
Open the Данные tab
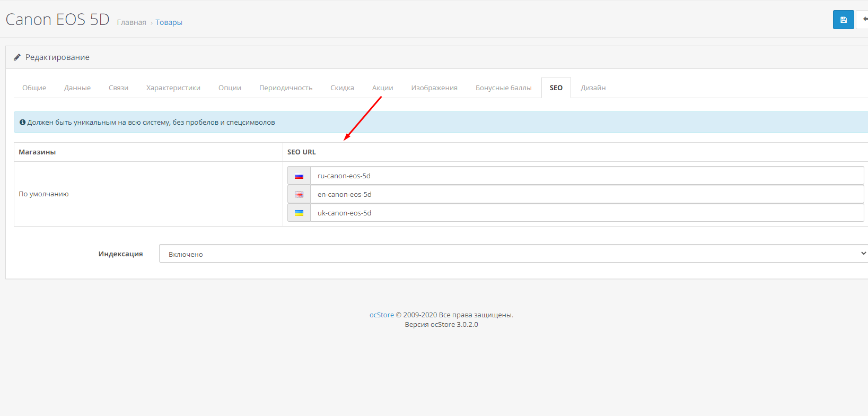click(x=77, y=88)
